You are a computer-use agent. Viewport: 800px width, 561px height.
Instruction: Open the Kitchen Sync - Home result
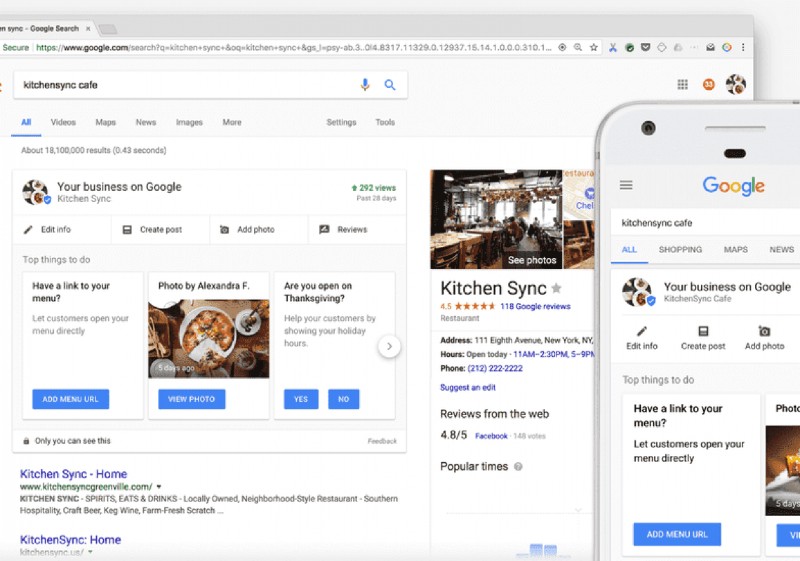pos(73,474)
